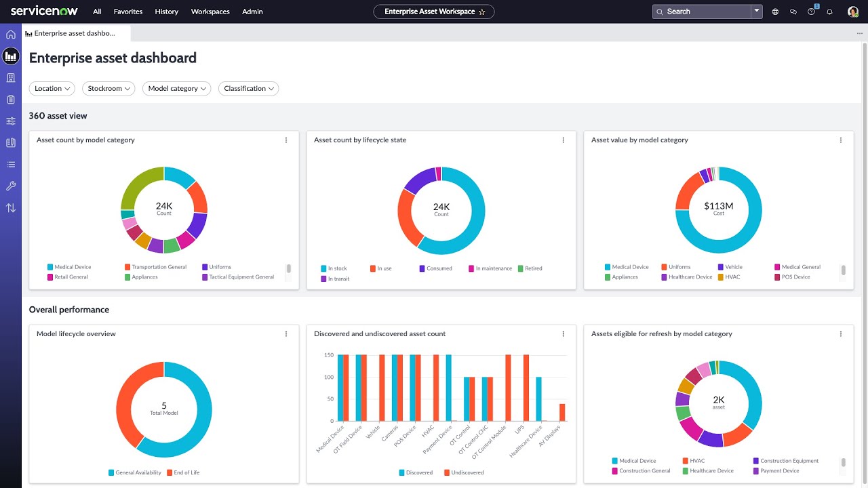Viewport: 868px width, 488px height.
Task: Expand the Location filter dropdown
Action: [52, 89]
